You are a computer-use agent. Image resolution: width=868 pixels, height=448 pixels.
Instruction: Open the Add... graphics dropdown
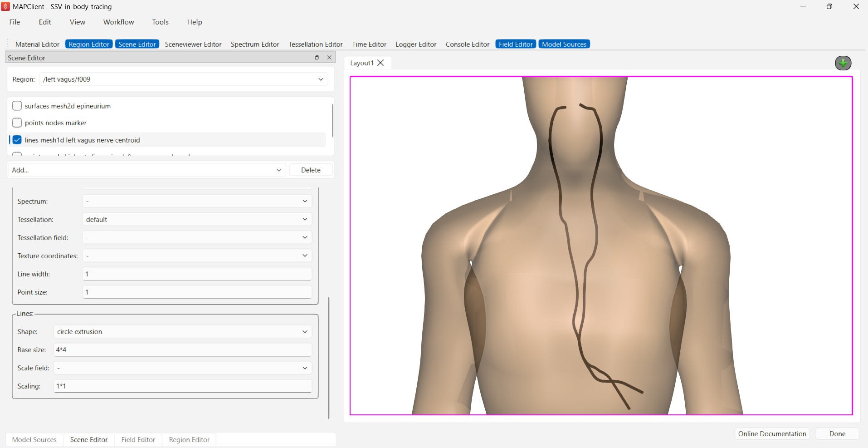point(146,170)
